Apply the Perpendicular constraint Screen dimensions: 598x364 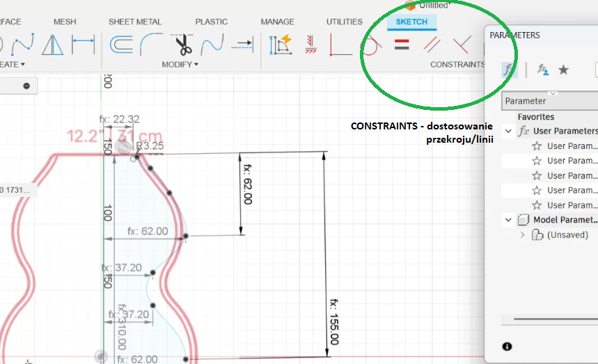click(x=461, y=46)
